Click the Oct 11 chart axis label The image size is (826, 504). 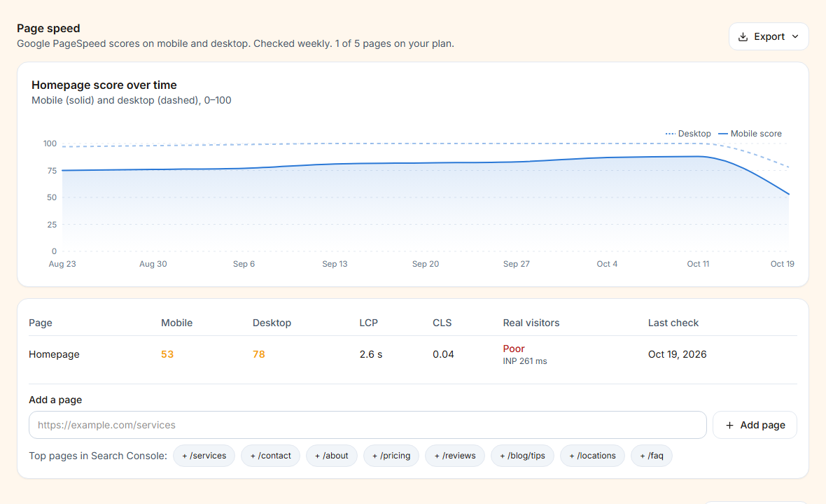tap(697, 264)
